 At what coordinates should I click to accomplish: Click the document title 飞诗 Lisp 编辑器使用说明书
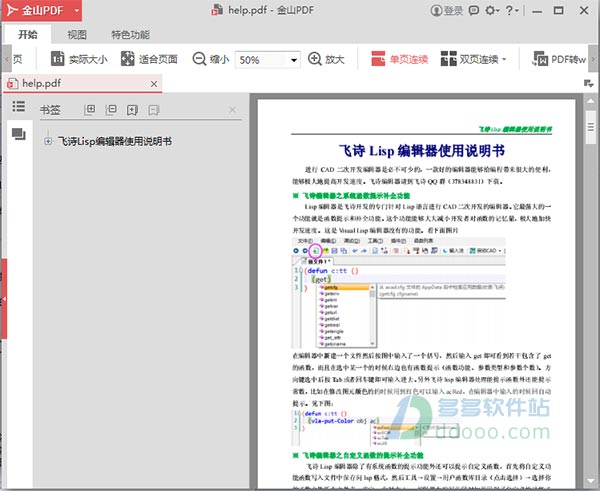click(421, 151)
